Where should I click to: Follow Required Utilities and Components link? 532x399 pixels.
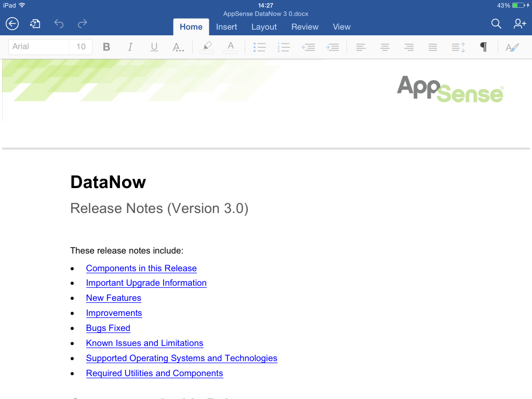155,373
